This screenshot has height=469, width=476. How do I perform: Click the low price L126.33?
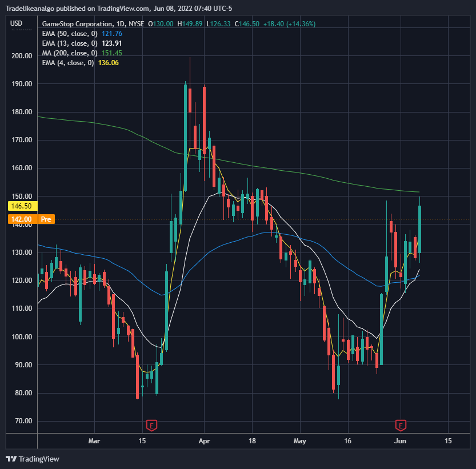click(218, 24)
